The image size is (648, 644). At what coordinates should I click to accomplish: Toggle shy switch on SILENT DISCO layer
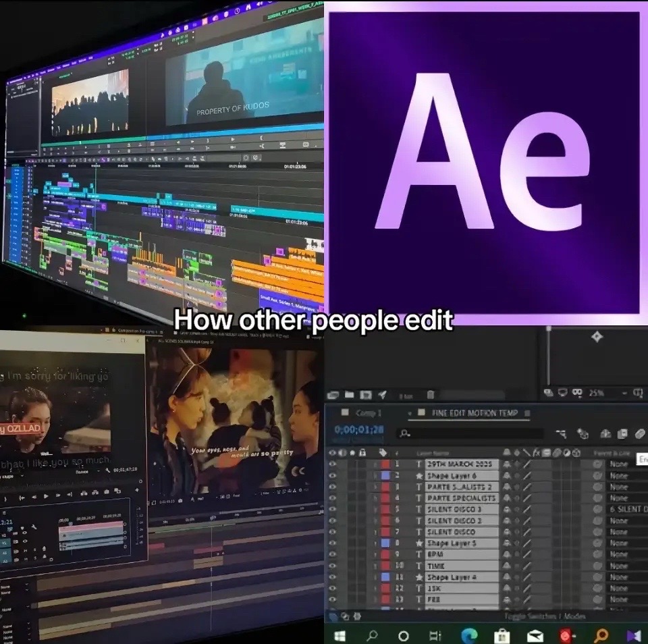click(x=507, y=532)
